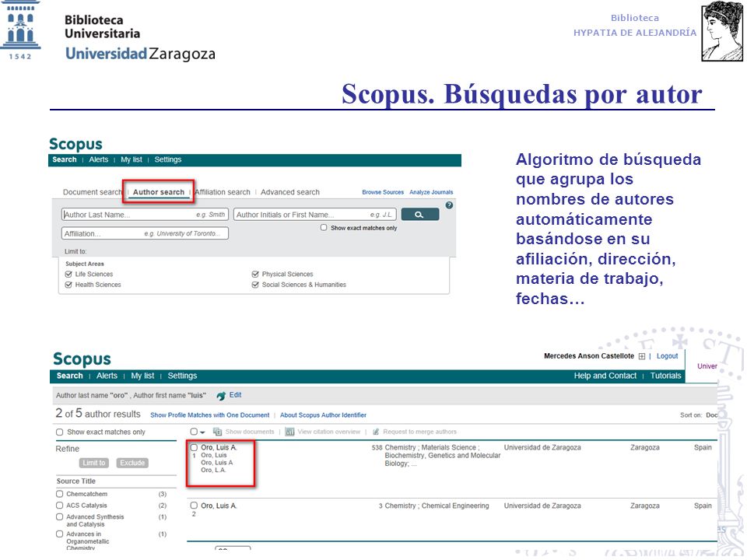
Task: Switch to Affiliation search tab
Action: click(223, 192)
